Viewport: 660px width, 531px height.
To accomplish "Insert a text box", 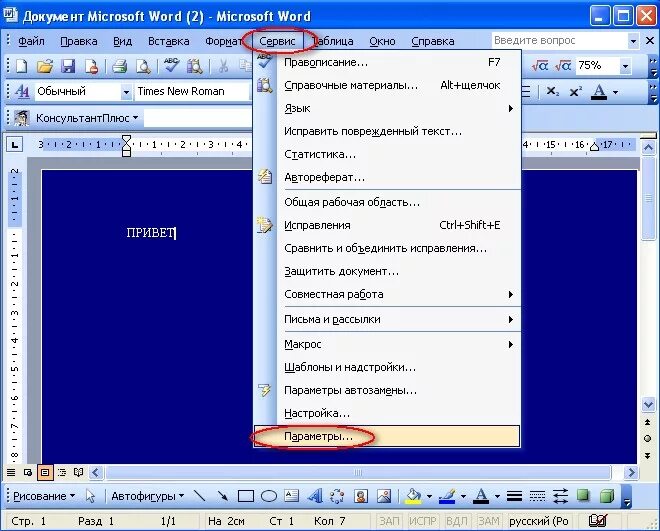I will point(291,496).
